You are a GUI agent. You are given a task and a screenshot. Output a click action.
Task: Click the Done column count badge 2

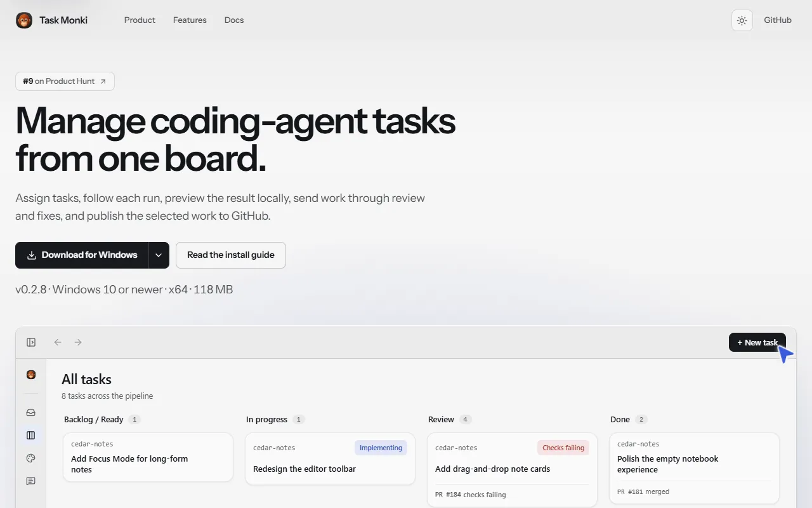coord(641,420)
